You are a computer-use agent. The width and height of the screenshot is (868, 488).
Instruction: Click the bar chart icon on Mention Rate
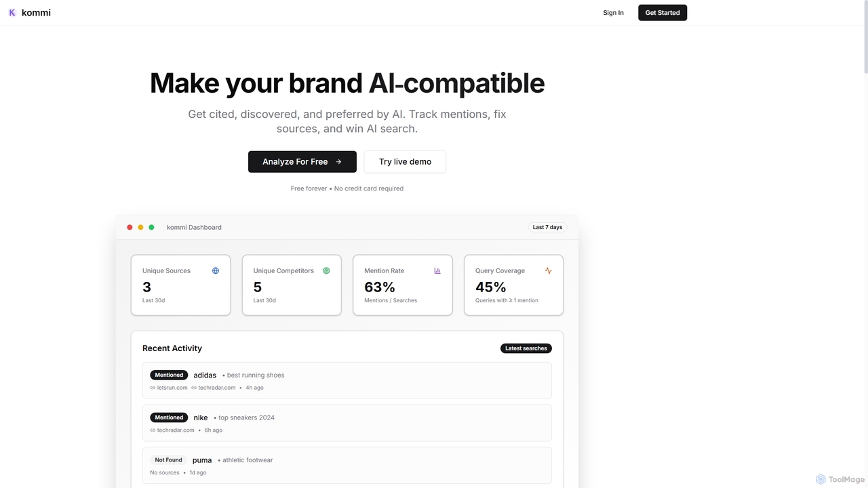[437, 270]
